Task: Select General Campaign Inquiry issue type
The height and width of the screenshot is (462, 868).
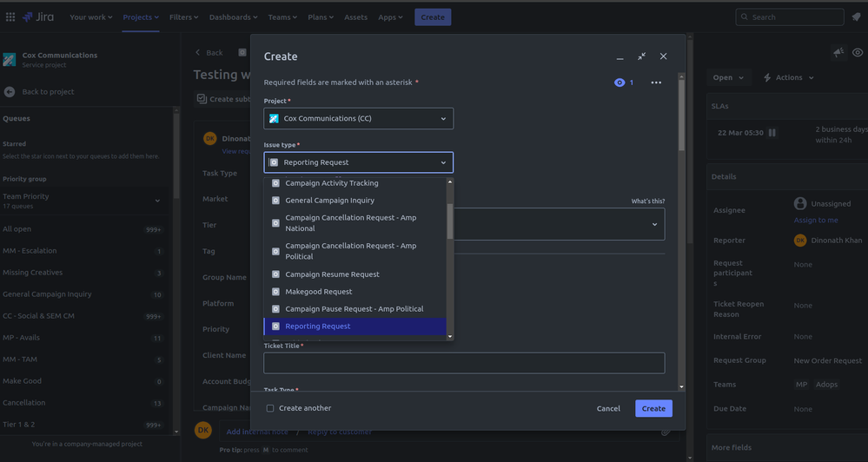Action: click(355, 201)
